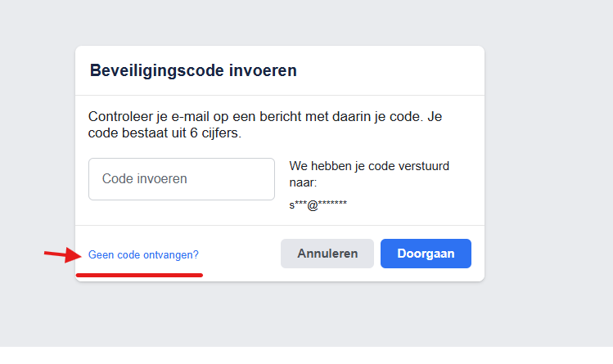The height and width of the screenshot is (364, 613).
Task: Click the empty dialog footer beside Annuleren
Action: pyautogui.click(x=239, y=254)
